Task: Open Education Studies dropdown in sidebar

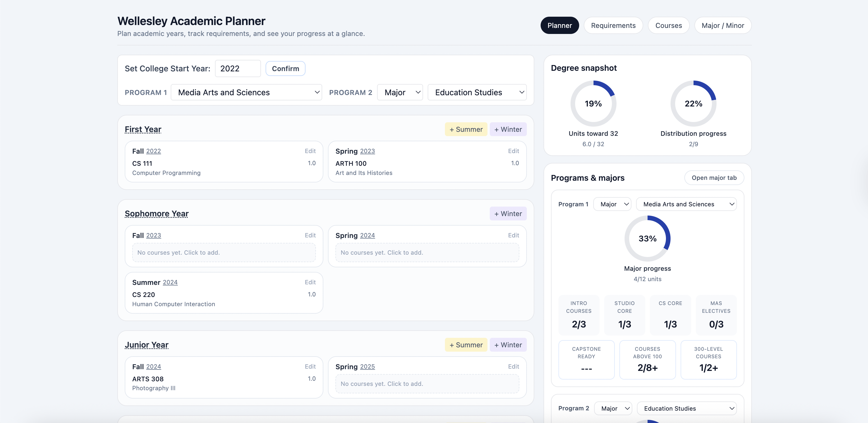Action: pyautogui.click(x=686, y=408)
